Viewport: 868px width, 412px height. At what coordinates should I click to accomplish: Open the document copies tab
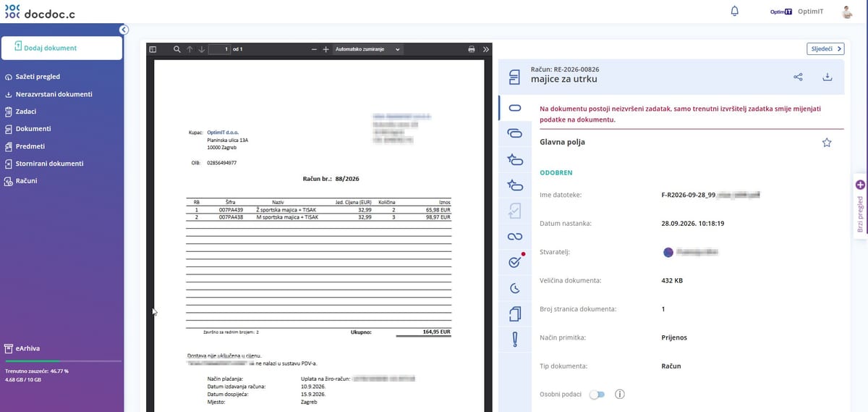(x=515, y=314)
